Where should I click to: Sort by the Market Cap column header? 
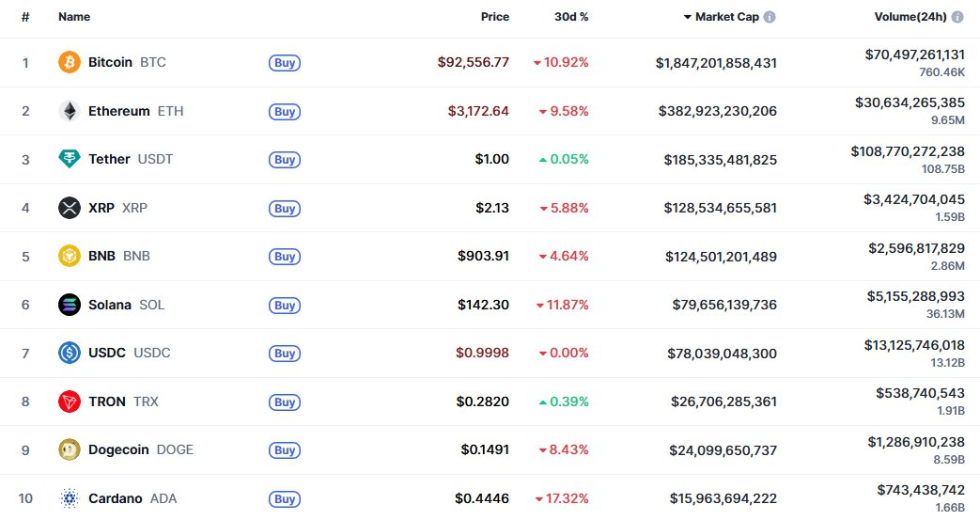726,17
